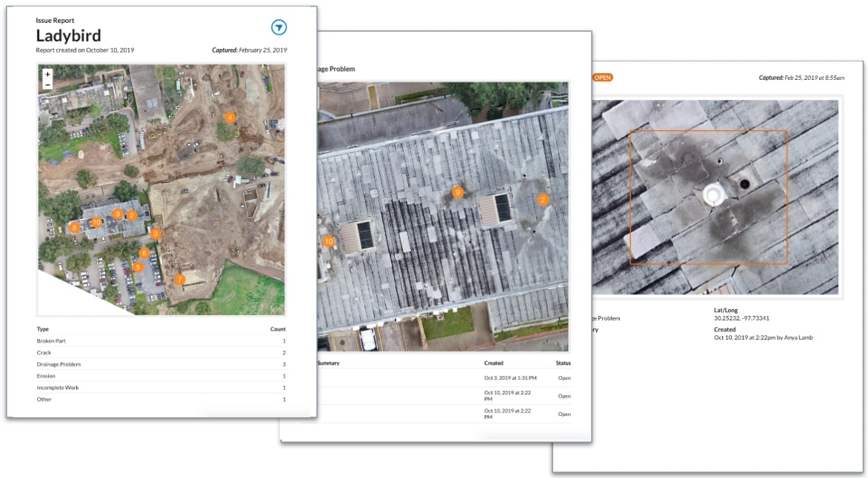Select the Drainage Problem type row
Image resolution: width=868 pixels, height=478 pixels.
(x=161, y=364)
